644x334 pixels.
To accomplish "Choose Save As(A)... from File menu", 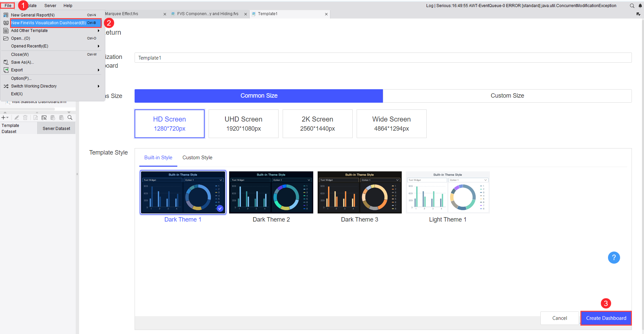I will (52, 62).
